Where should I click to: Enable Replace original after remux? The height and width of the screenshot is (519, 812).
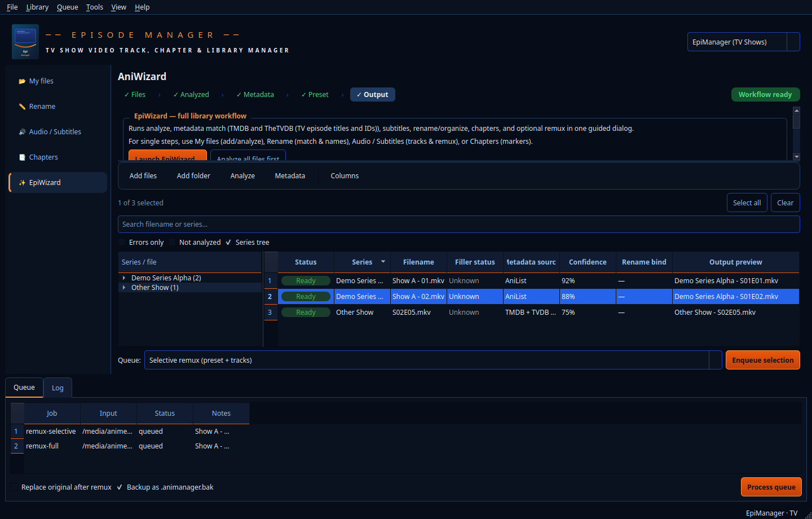(x=14, y=487)
